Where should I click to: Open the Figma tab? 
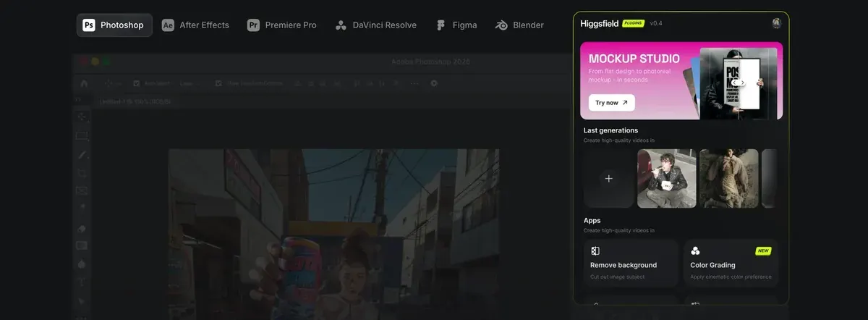point(456,25)
